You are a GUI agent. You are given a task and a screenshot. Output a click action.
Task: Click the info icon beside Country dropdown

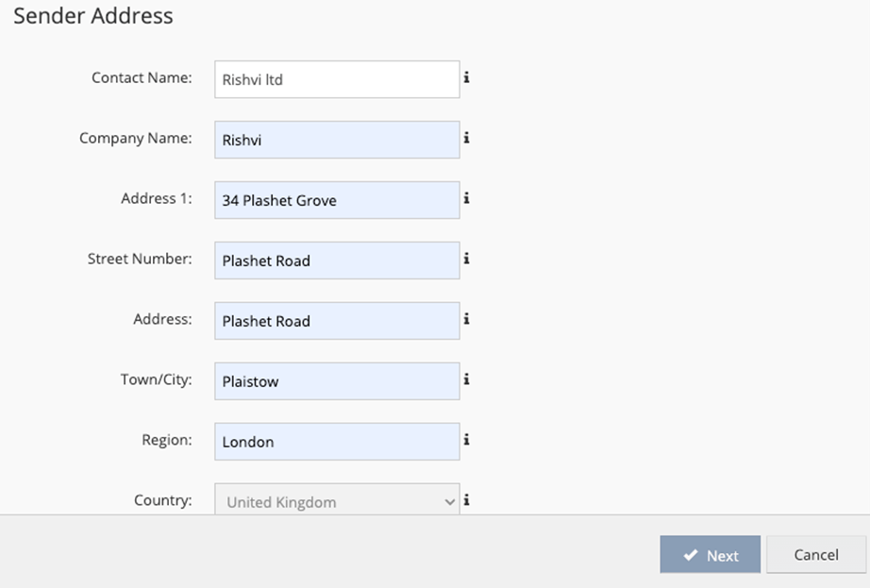(466, 500)
